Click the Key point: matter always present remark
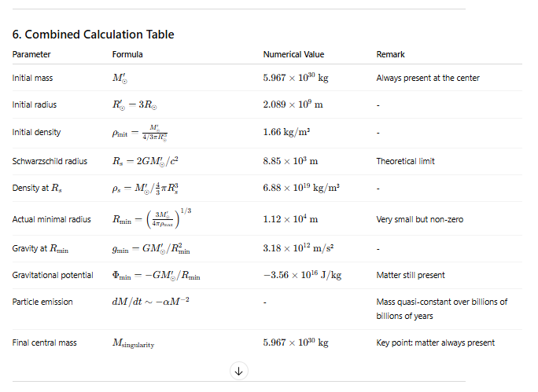The height and width of the screenshot is (392, 538). point(435,343)
